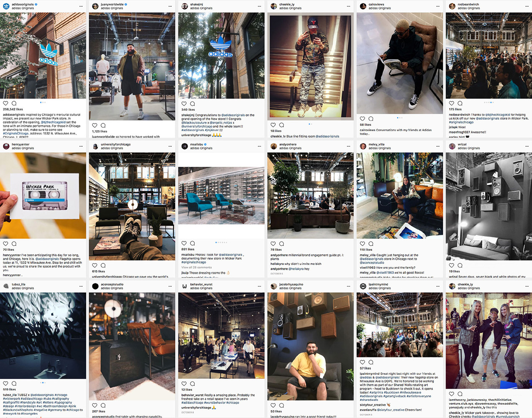Toggle like on henryyenter cassette post
This screenshot has height=418, width=532.
5,244
